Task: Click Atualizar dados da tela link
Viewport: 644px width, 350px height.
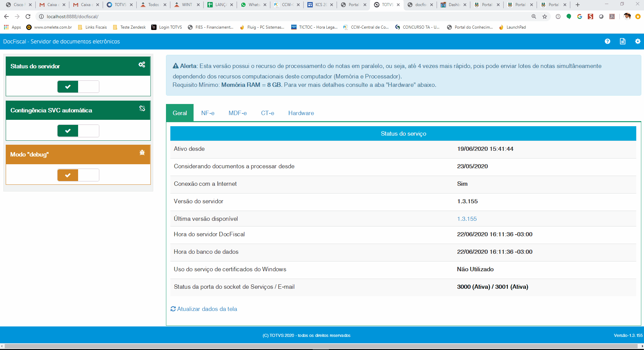Action: pyautogui.click(x=207, y=309)
